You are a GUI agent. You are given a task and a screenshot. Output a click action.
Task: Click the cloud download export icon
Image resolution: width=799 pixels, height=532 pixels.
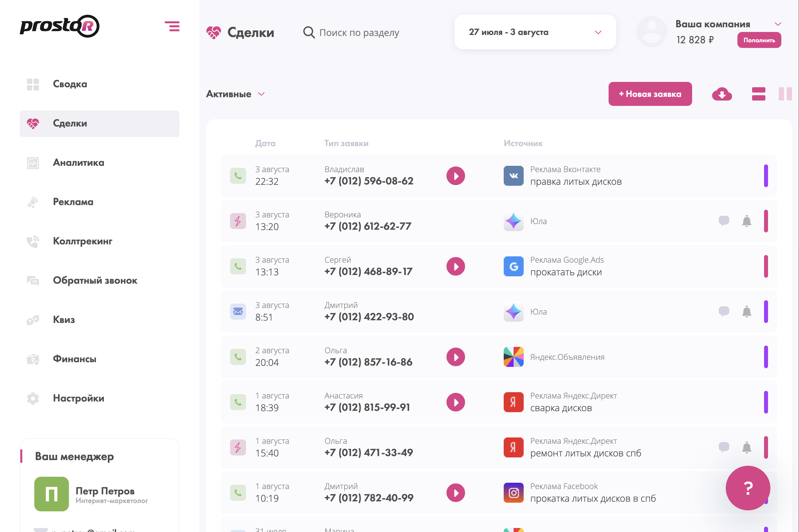722,94
